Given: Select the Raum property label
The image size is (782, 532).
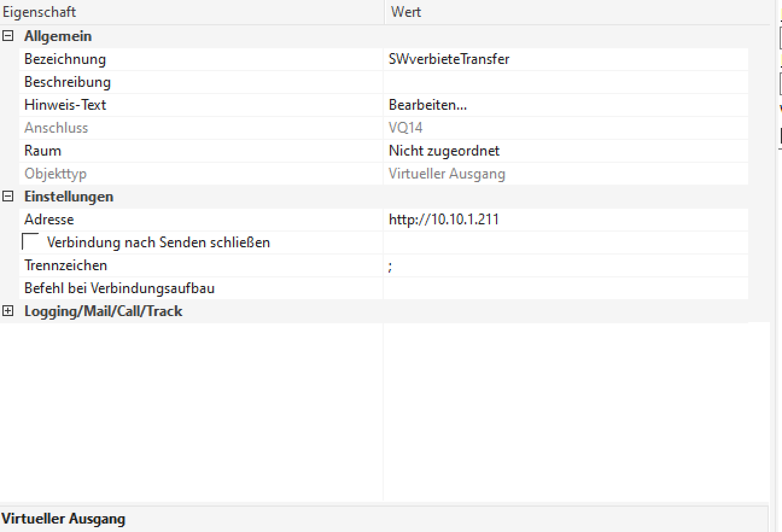Looking at the screenshot, I should 43,151.
